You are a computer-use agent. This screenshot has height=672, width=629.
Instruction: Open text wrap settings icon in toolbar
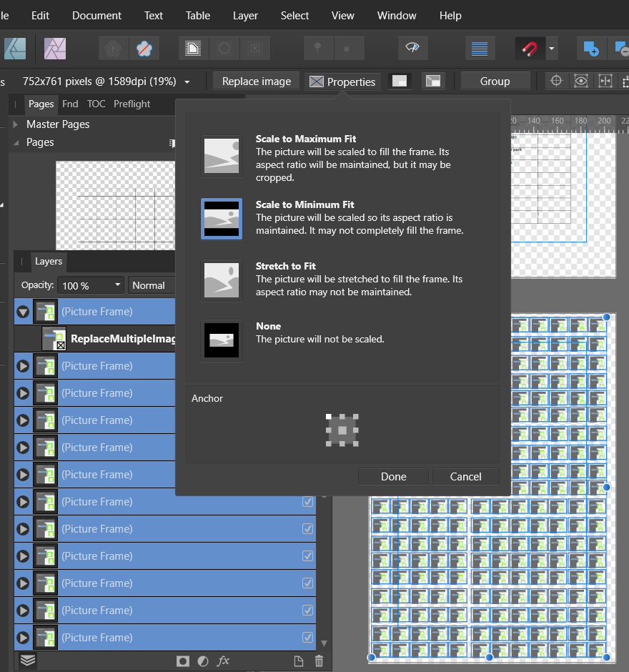tap(480, 48)
